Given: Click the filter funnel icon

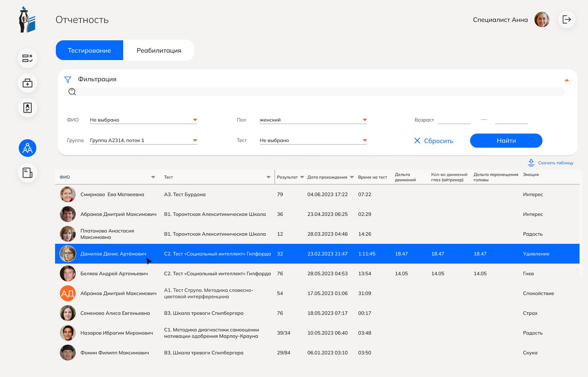Looking at the screenshot, I should [68, 79].
